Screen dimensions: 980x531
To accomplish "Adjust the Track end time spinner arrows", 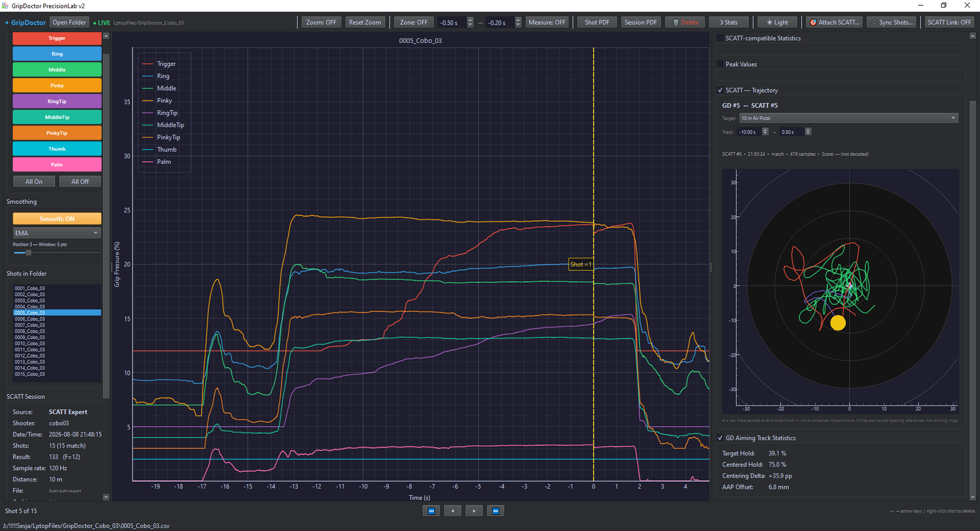I will coord(808,132).
